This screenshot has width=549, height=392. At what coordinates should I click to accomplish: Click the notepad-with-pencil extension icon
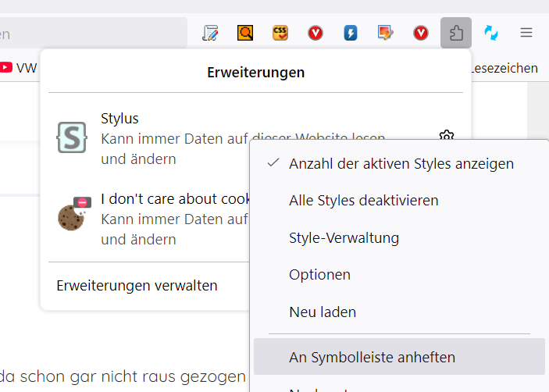pos(210,33)
